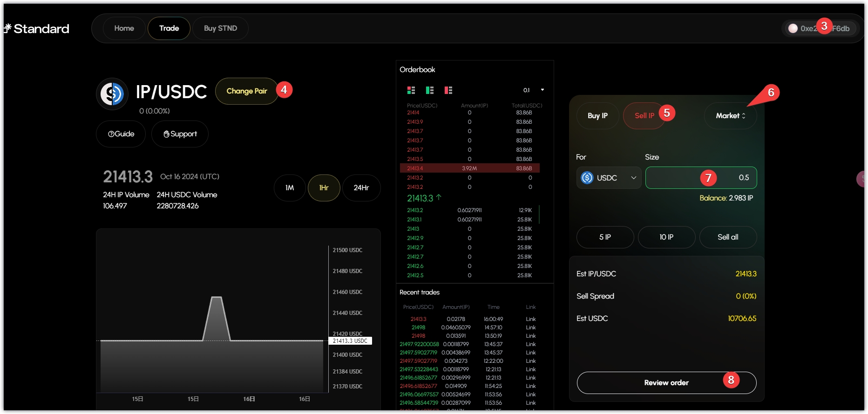The image size is (868, 414).
Task: Open the Support button
Action: pos(180,134)
